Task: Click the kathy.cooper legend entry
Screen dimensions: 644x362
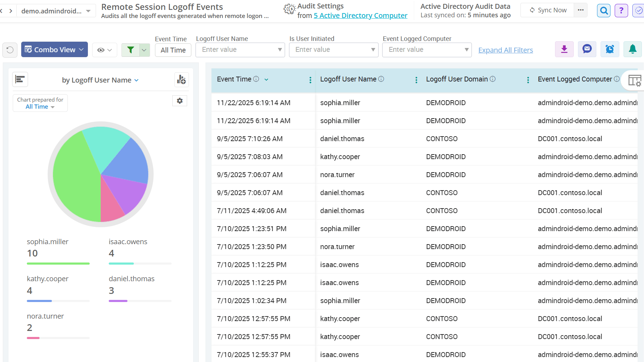Action: (58, 288)
